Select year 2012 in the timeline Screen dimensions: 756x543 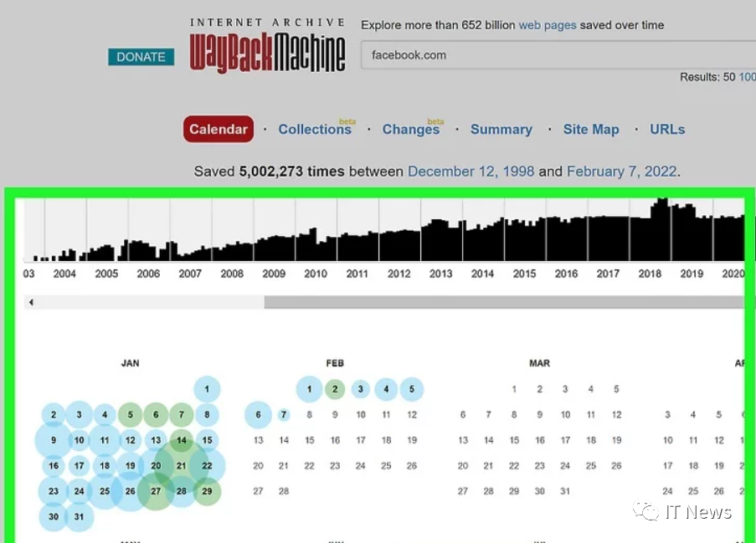tap(399, 274)
